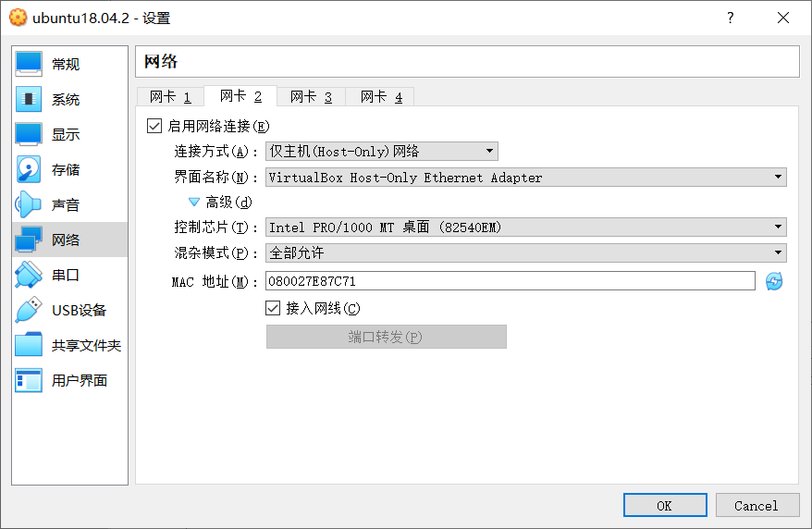Viewport: 812px width, 529px height.
Task: Collapse the 高级 advanced section triangle
Action: tap(193, 202)
